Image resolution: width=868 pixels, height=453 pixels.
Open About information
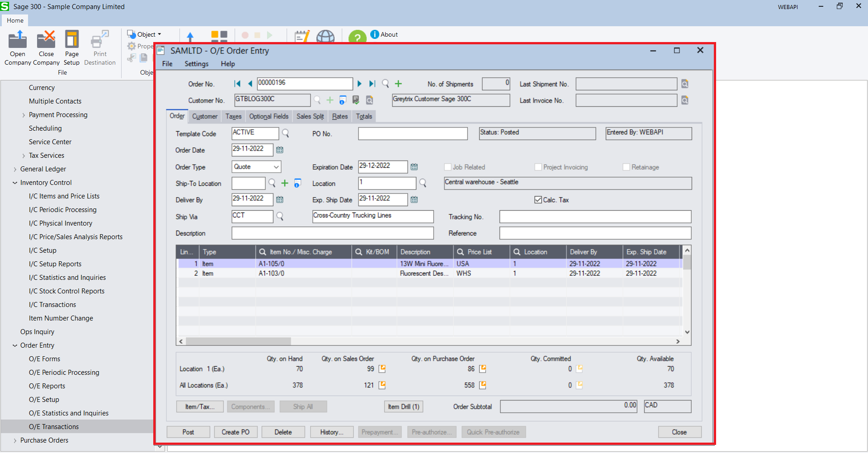(x=384, y=34)
